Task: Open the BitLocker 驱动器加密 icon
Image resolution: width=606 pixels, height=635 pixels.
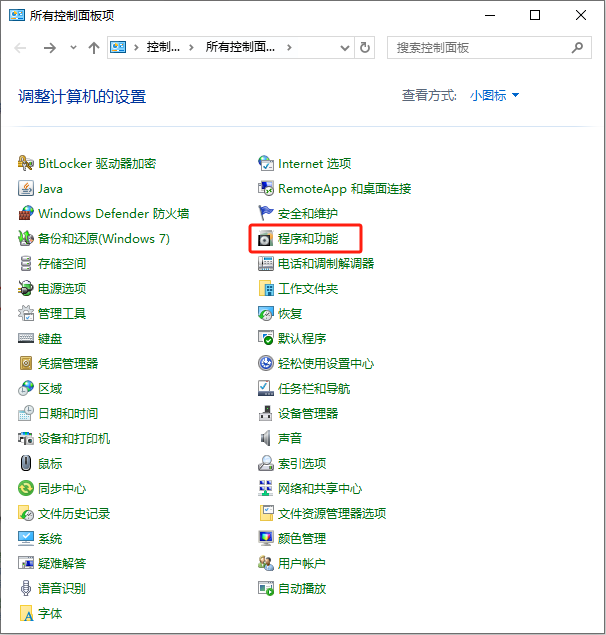Action: point(26,163)
